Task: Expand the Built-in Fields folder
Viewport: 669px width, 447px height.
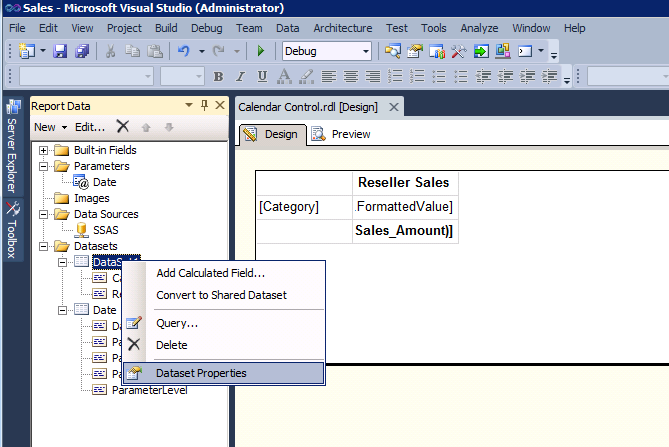Action: click(44, 150)
